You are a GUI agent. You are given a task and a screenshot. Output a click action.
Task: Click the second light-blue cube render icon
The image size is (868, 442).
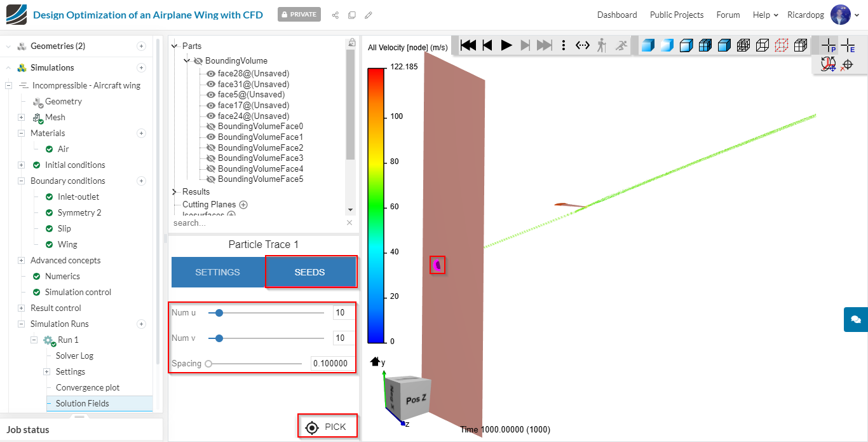click(x=667, y=45)
